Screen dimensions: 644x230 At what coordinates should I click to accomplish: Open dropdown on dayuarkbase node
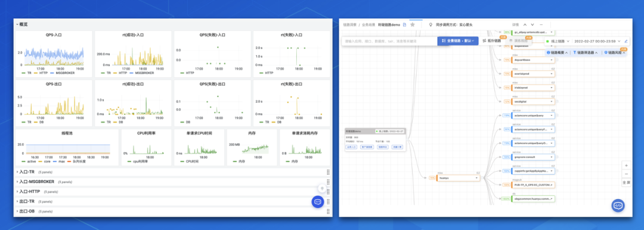[x=552, y=60]
